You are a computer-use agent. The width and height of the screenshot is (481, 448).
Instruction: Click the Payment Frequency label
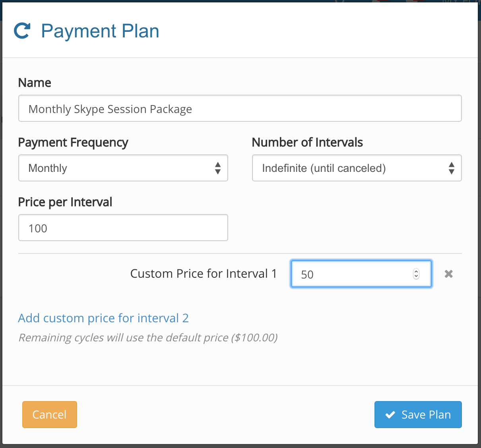(x=73, y=142)
